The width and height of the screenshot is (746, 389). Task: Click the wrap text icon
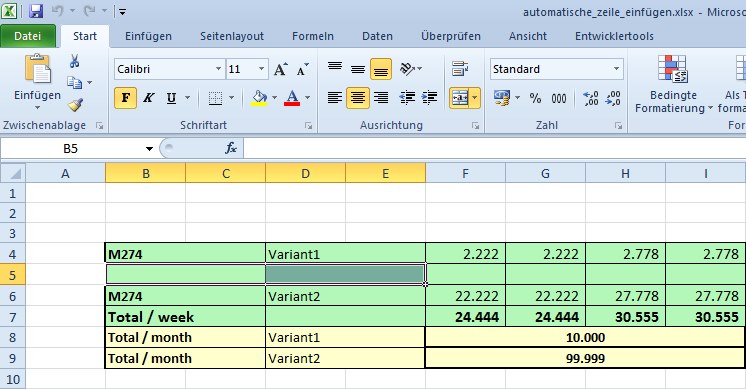pos(461,69)
